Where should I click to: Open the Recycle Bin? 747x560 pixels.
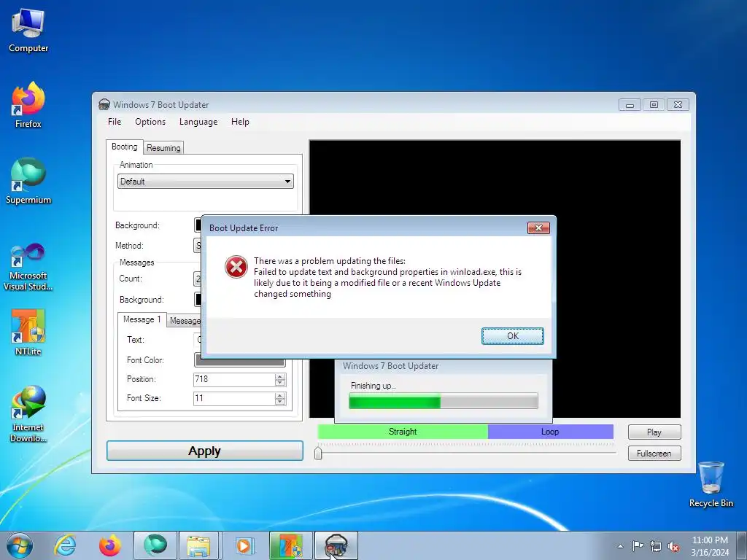711,484
